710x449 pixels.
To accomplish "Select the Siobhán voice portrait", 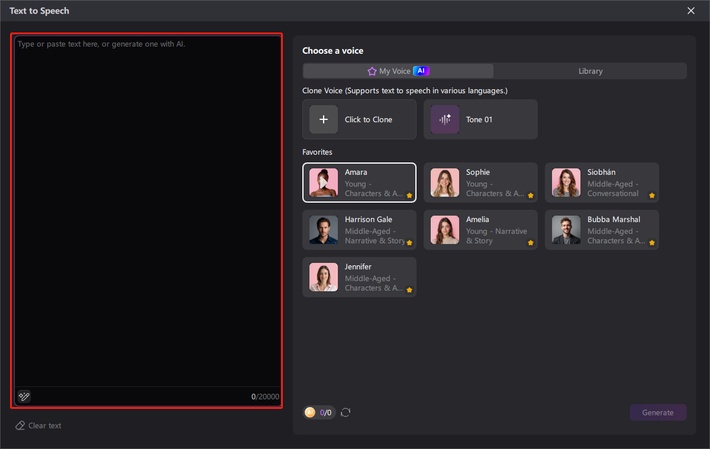I will (x=566, y=183).
